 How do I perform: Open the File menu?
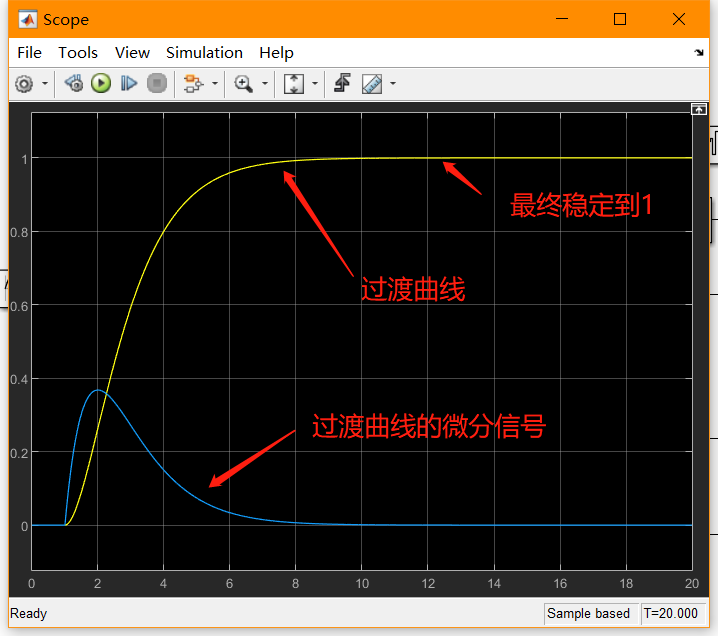29,53
